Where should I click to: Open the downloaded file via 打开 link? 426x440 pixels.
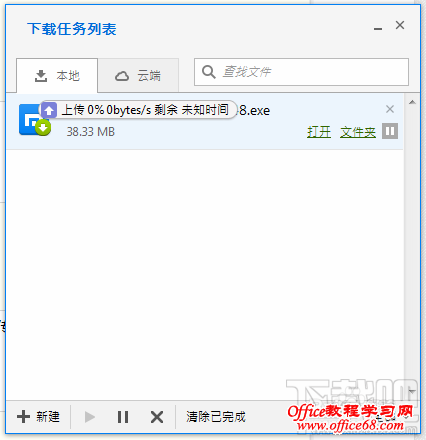(319, 132)
